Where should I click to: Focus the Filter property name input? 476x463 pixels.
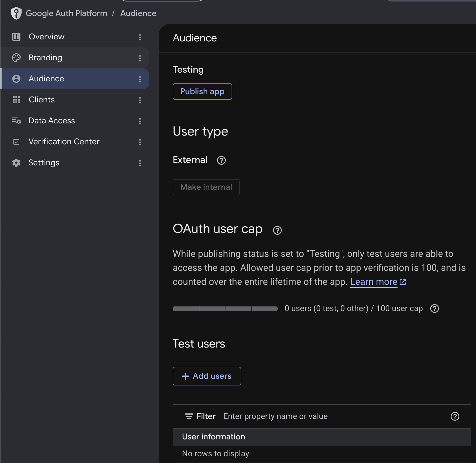point(334,416)
